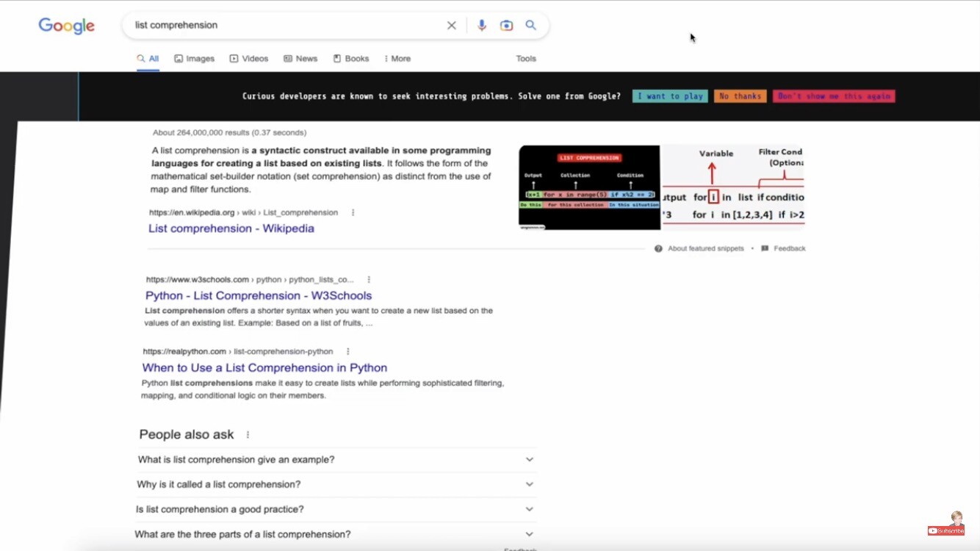Select the All results tab

tap(148, 59)
